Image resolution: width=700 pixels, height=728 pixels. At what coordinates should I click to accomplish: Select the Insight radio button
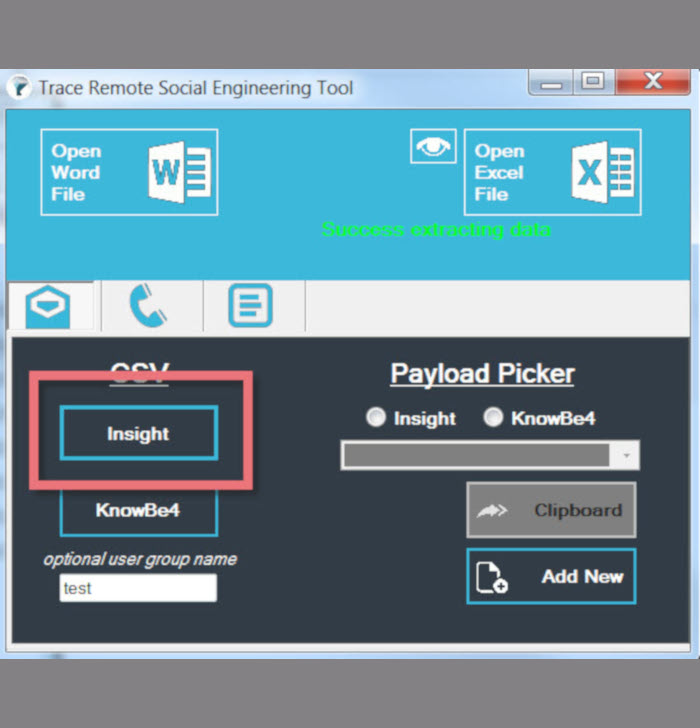tap(376, 417)
